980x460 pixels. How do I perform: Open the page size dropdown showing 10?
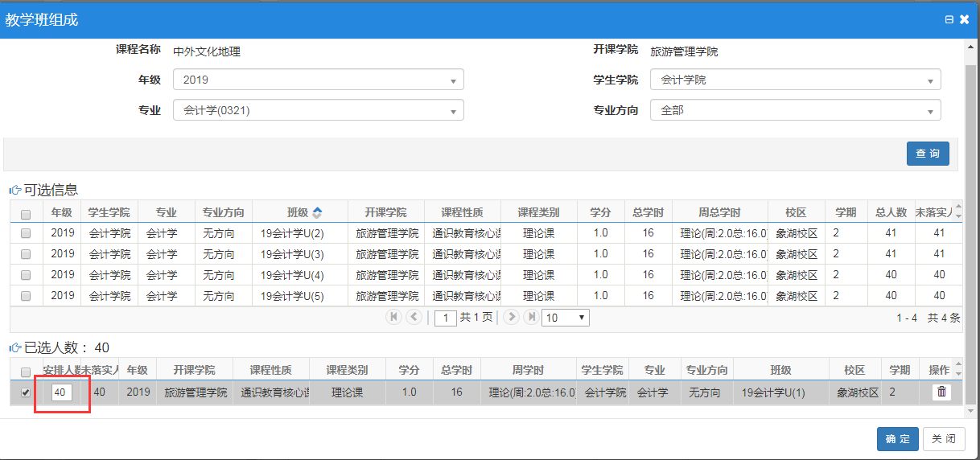(x=566, y=318)
